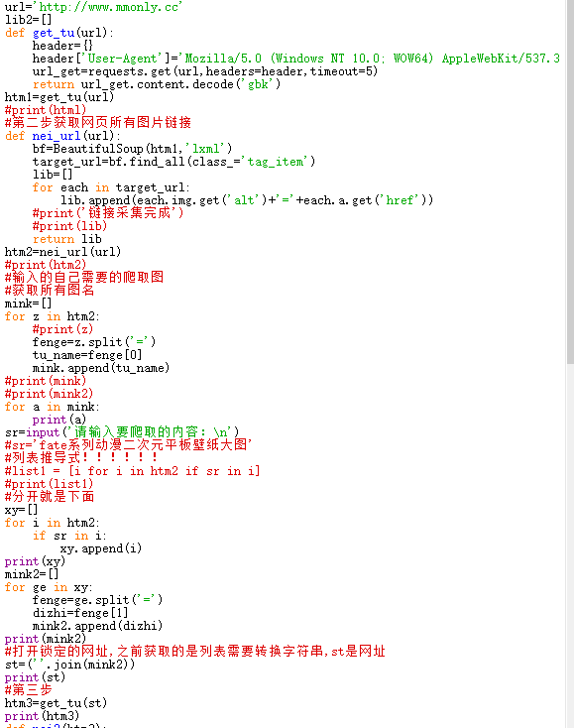
Task: Click the "url_get=requests.get" line
Action: (x=205, y=71)
